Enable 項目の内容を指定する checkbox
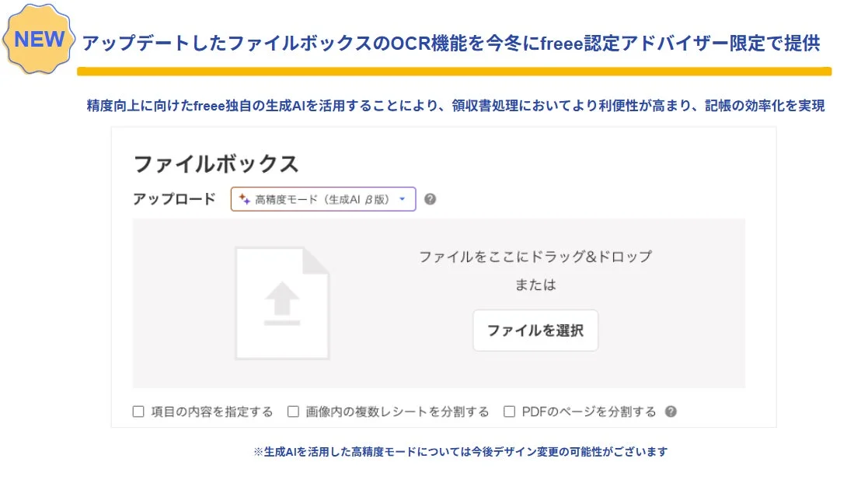The image size is (868, 483). (139, 411)
